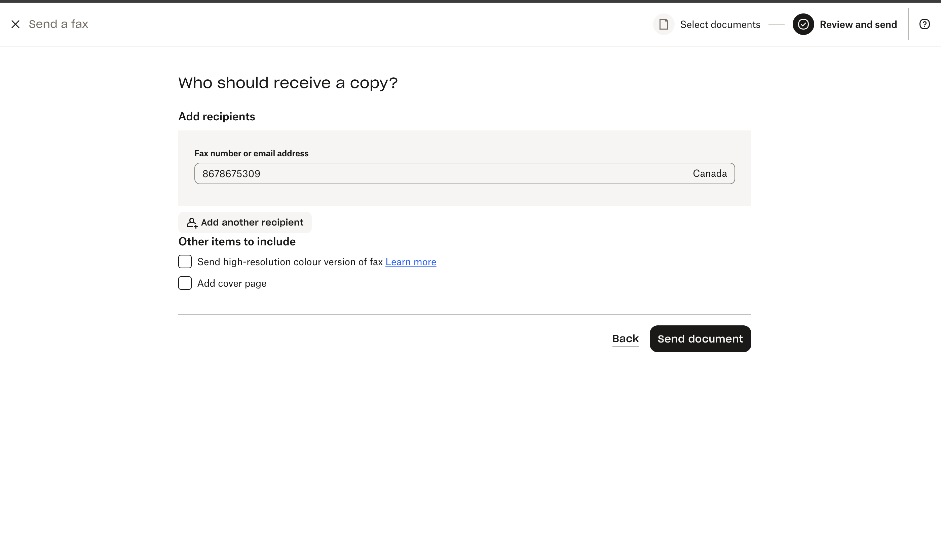Click the add-recipient person icon
Image resolution: width=941 pixels, height=560 pixels.
pyautogui.click(x=192, y=222)
